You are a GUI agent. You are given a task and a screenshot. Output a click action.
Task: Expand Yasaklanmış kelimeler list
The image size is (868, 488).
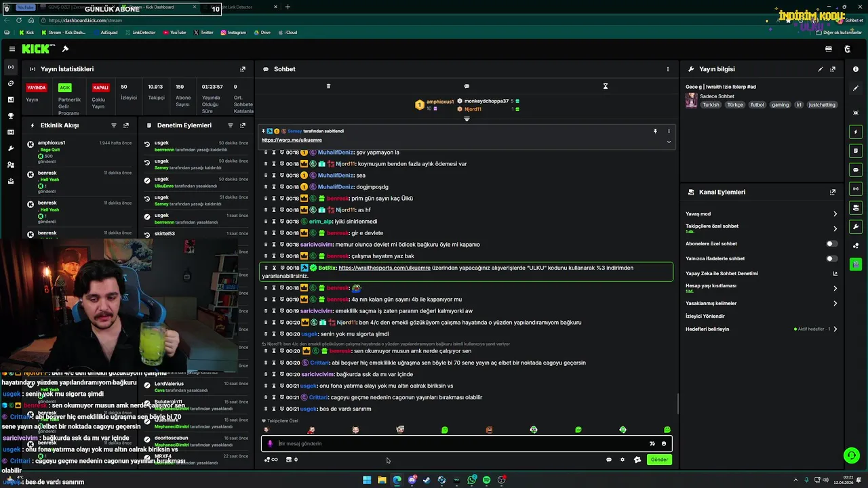(835, 304)
